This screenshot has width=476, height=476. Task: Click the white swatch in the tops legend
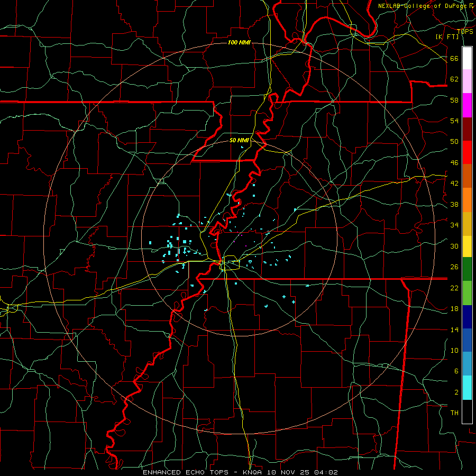click(467, 58)
